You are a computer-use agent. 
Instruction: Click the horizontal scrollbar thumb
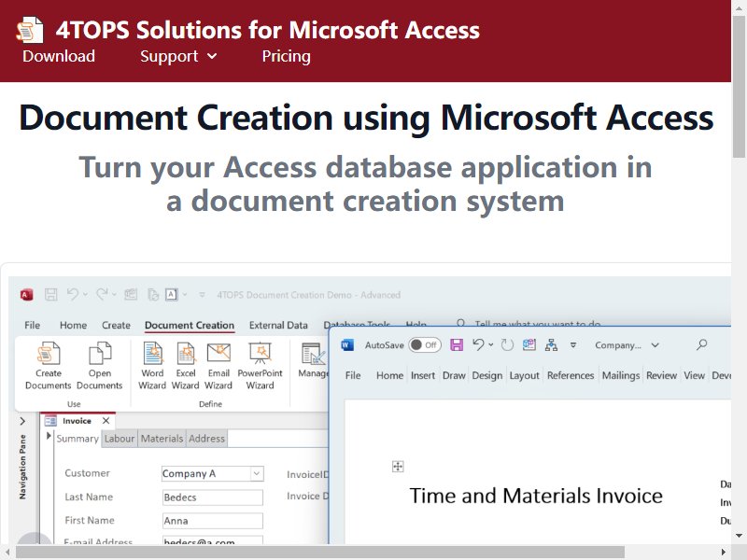[x=319, y=553]
